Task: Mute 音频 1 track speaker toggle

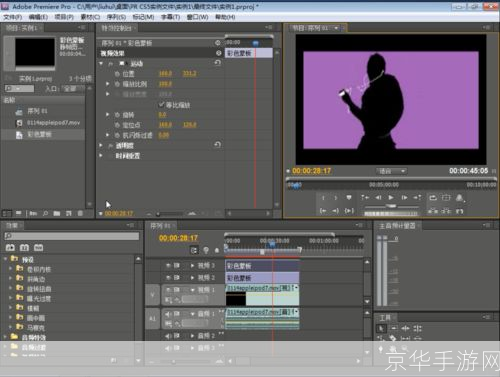Action: tap(168, 314)
